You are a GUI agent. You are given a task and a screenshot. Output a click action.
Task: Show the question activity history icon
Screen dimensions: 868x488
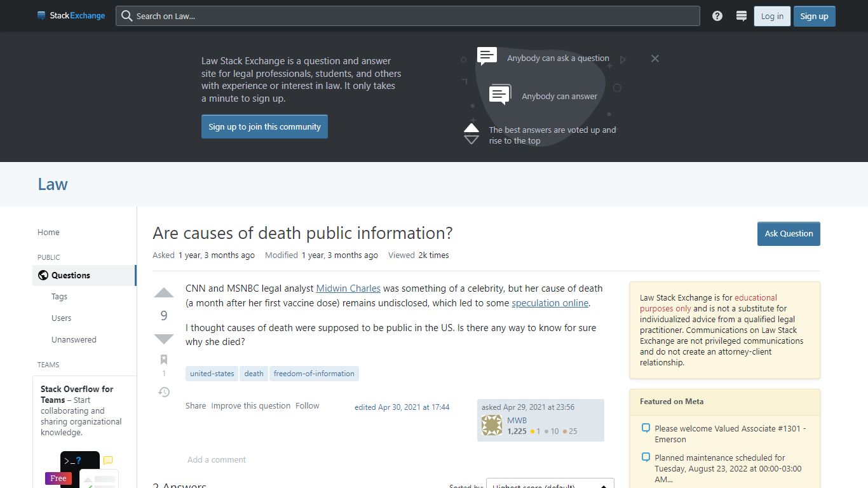tap(164, 392)
